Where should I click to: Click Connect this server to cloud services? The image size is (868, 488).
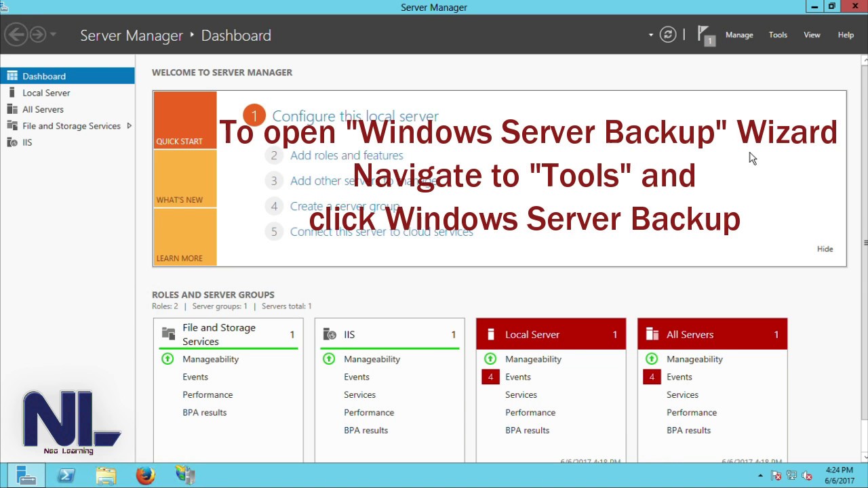[382, 232]
